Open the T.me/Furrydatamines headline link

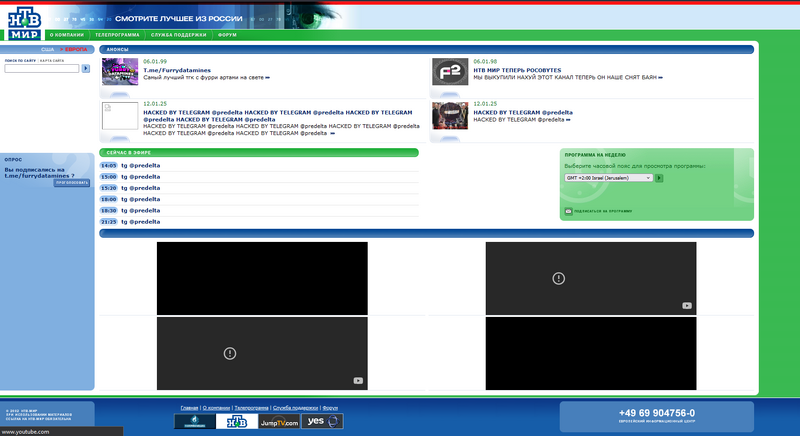pos(177,70)
